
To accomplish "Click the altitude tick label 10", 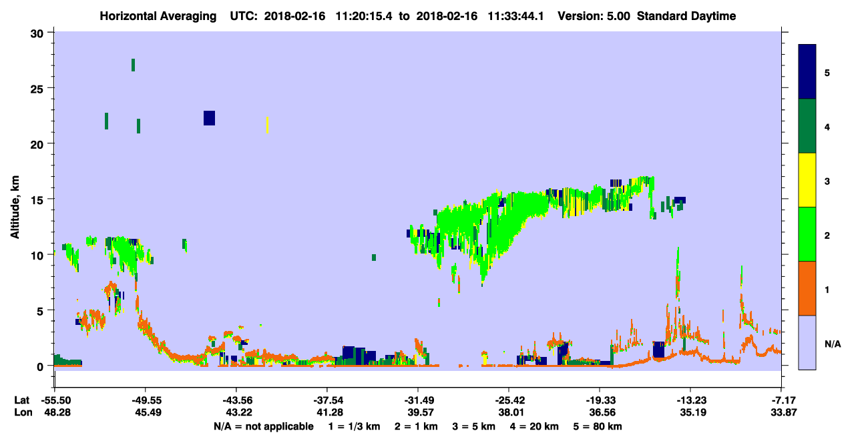I will [39, 255].
